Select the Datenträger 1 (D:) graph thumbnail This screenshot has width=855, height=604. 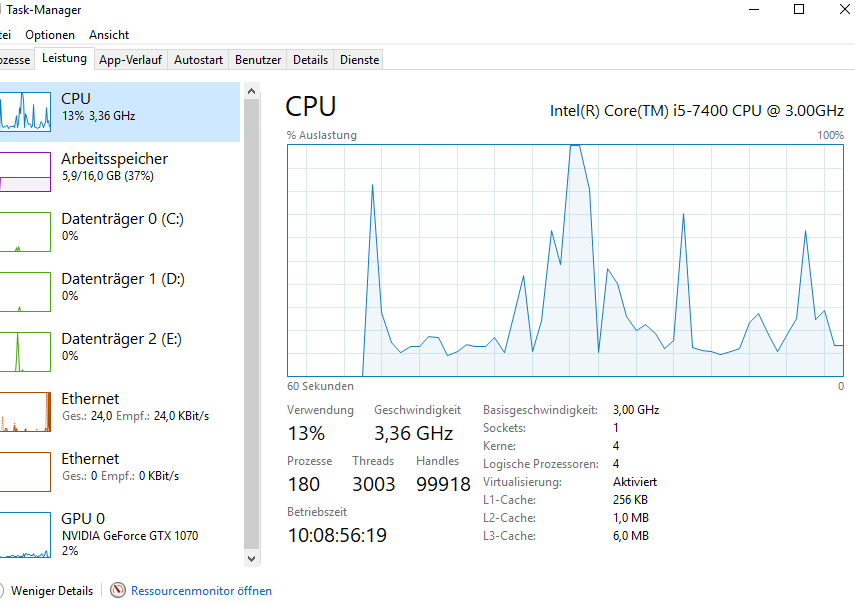tap(25, 292)
